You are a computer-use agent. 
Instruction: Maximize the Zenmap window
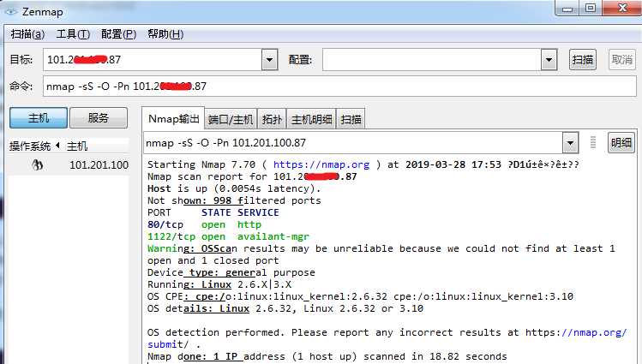[x=591, y=9]
